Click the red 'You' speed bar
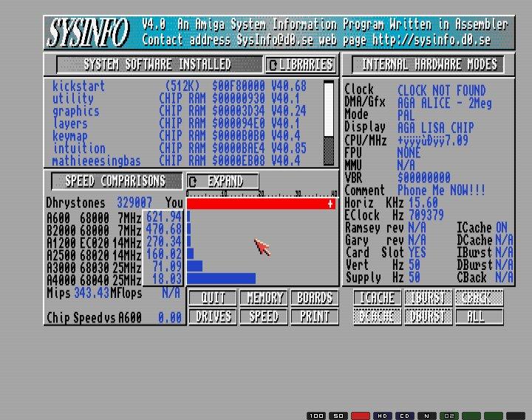This screenshot has width=532, height=420. [261, 204]
